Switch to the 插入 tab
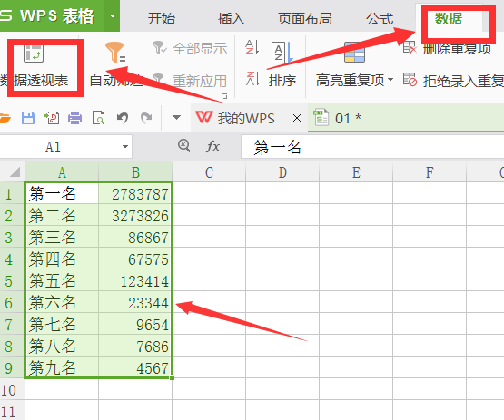 click(231, 19)
